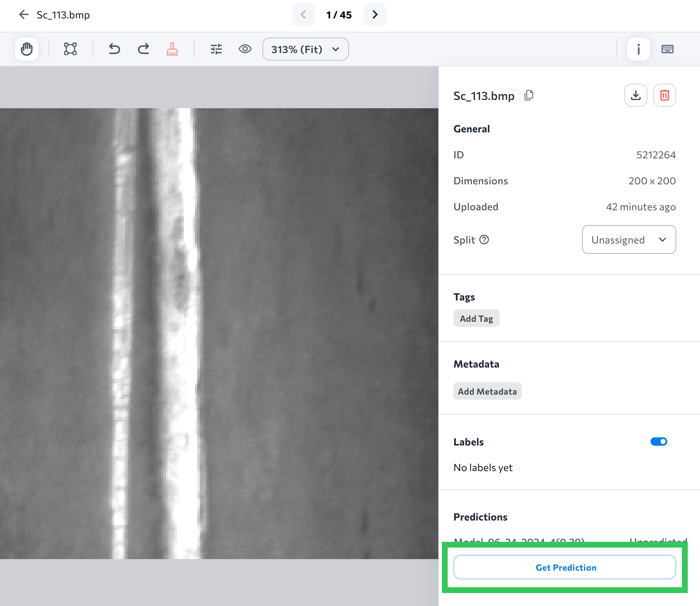Copy the Sc_113.bmp file name
The height and width of the screenshot is (606, 700).
tap(529, 95)
